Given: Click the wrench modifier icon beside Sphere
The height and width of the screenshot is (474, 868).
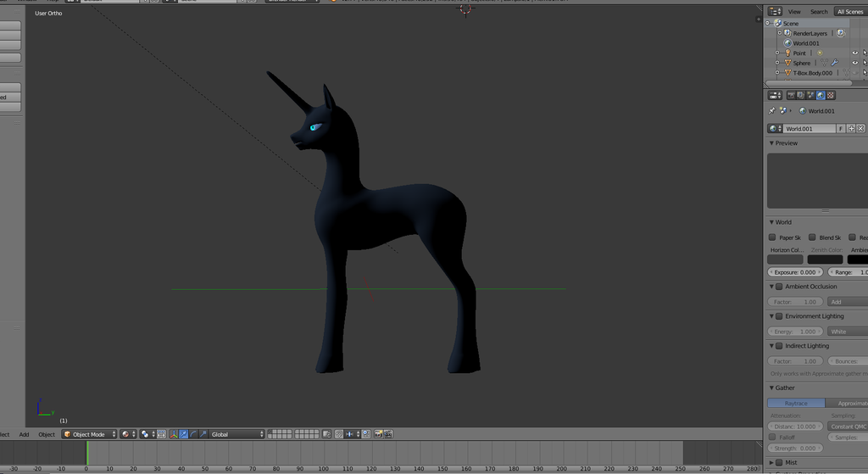Looking at the screenshot, I should [835, 63].
